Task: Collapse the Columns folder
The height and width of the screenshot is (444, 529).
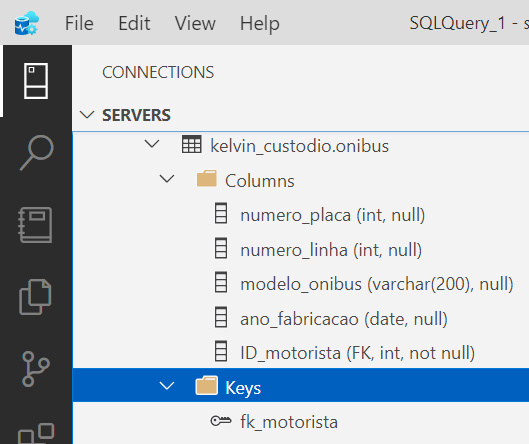Action: coord(167,179)
